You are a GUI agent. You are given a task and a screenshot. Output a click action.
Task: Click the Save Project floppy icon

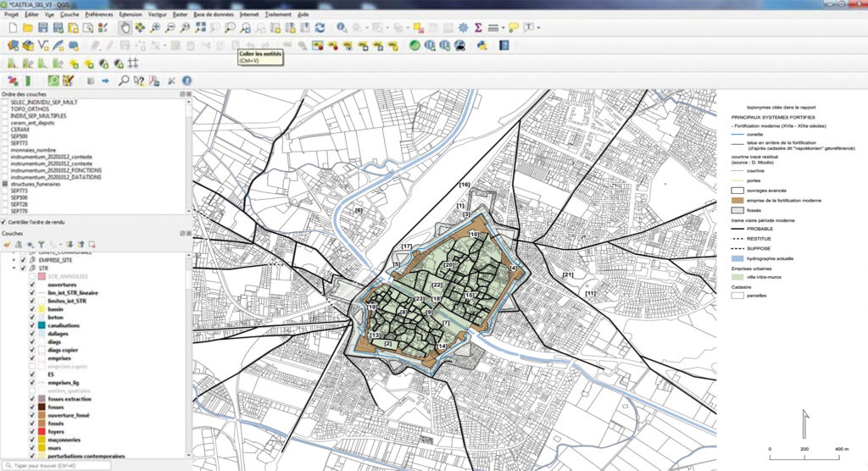click(42, 28)
